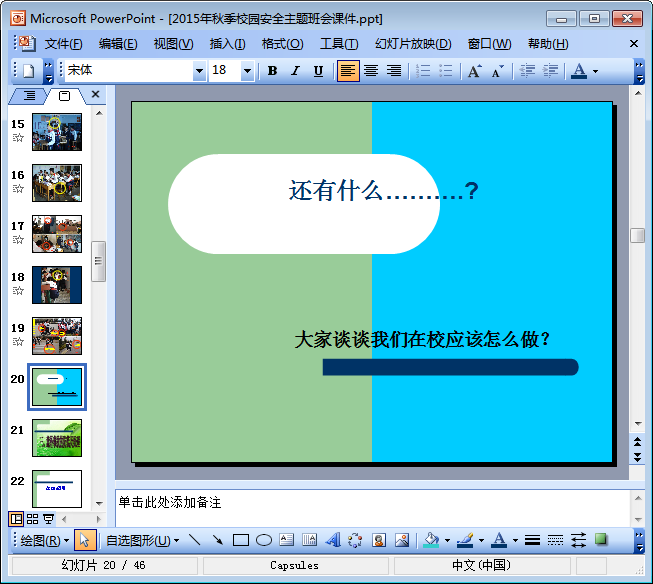
Task: Insert picture from file
Action: click(x=401, y=540)
